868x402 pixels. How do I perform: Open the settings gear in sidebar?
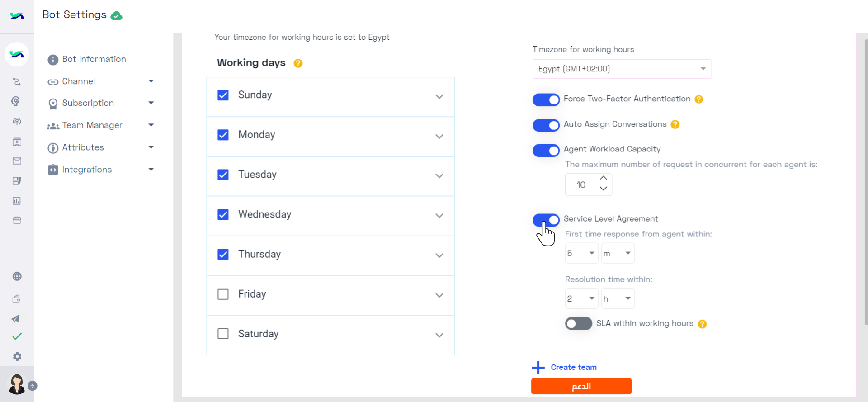tap(17, 357)
